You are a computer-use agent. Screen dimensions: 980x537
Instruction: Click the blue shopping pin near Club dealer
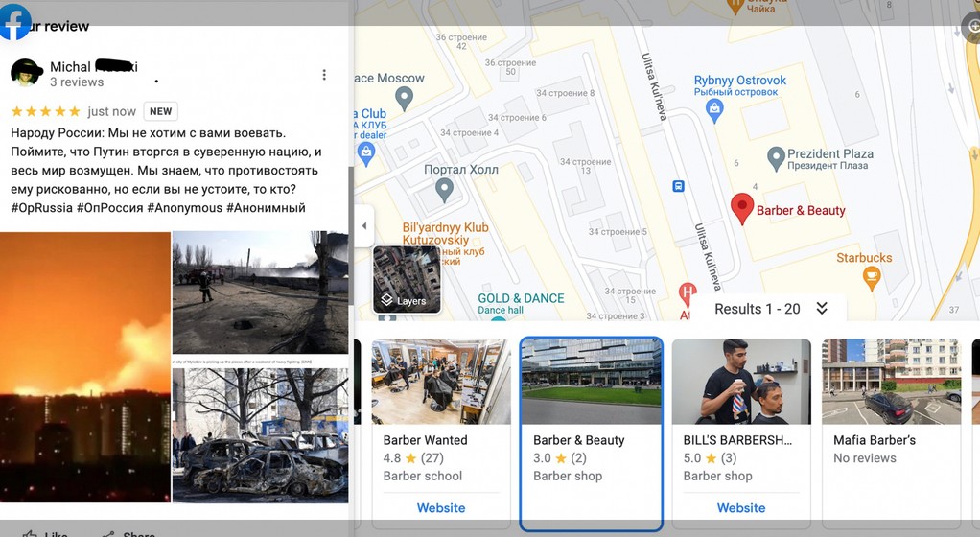tap(366, 154)
